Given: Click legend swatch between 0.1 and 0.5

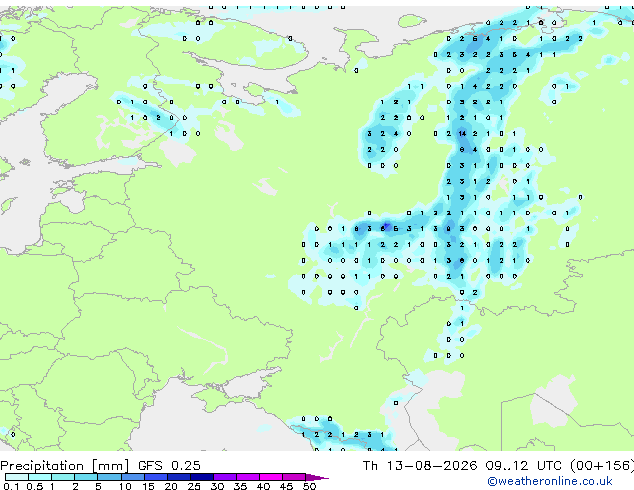Looking at the screenshot, I should (x=17, y=477).
